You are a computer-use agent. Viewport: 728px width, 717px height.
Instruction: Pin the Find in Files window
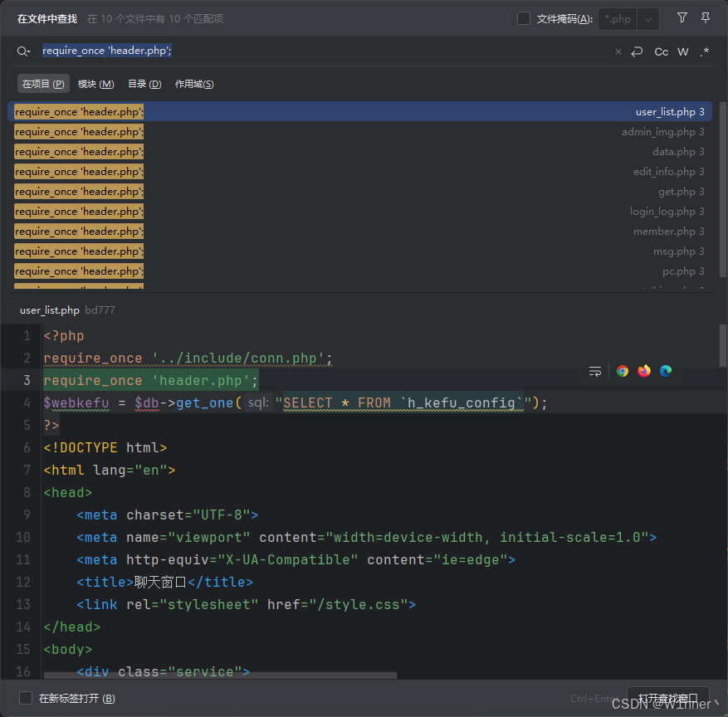(x=706, y=18)
